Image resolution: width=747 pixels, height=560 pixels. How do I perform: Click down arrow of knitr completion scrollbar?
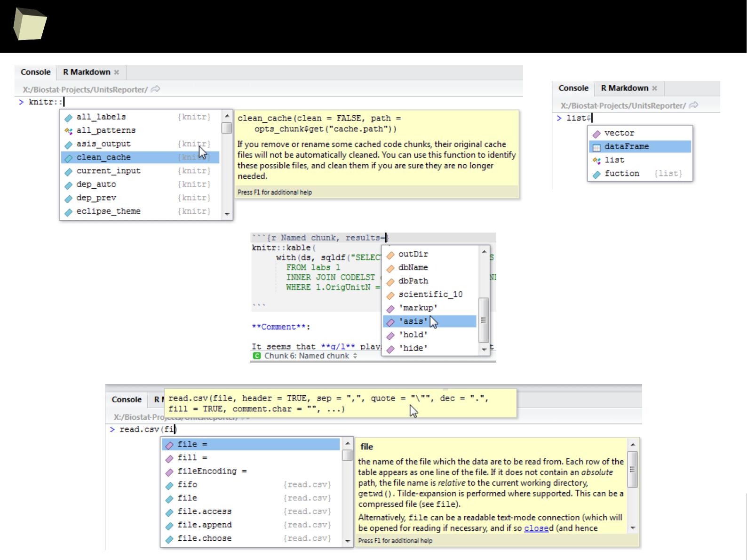227,215
